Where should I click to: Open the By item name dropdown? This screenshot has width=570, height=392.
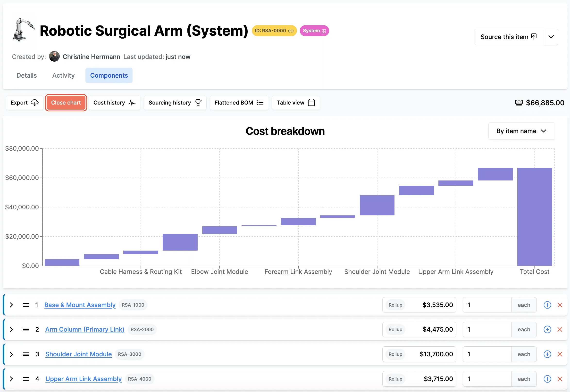(521, 131)
